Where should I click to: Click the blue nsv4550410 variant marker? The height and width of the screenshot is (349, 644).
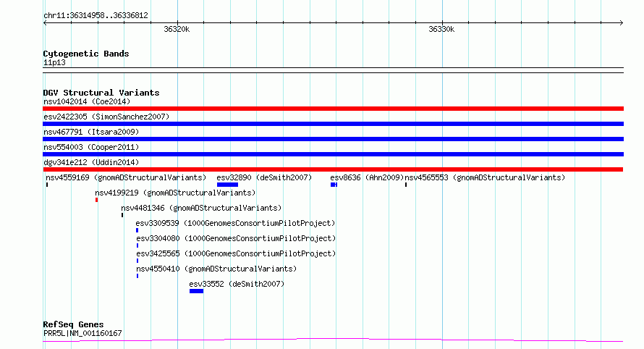(137, 277)
